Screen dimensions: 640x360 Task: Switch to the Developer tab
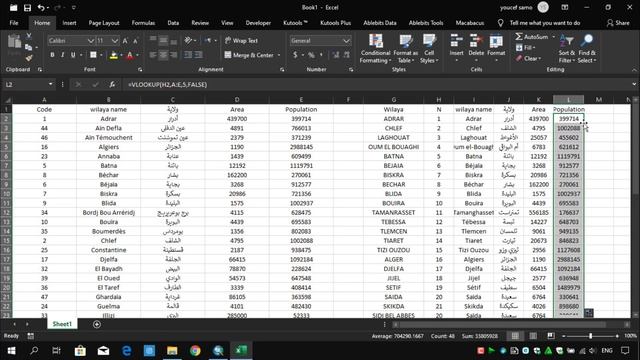258,23
